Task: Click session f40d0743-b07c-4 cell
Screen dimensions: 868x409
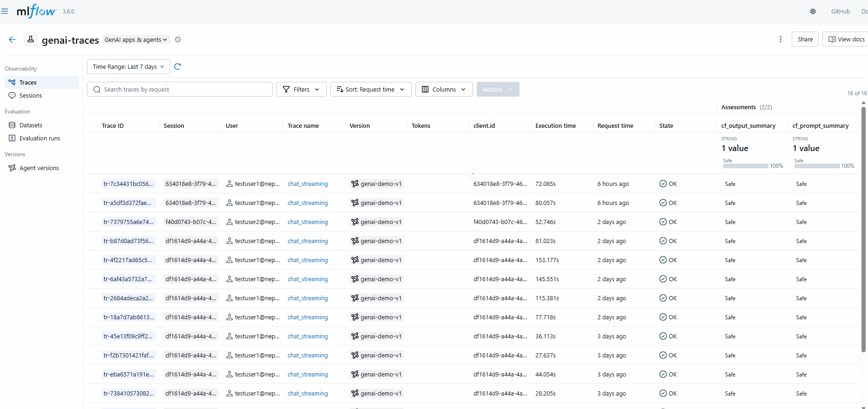Action: coord(191,222)
